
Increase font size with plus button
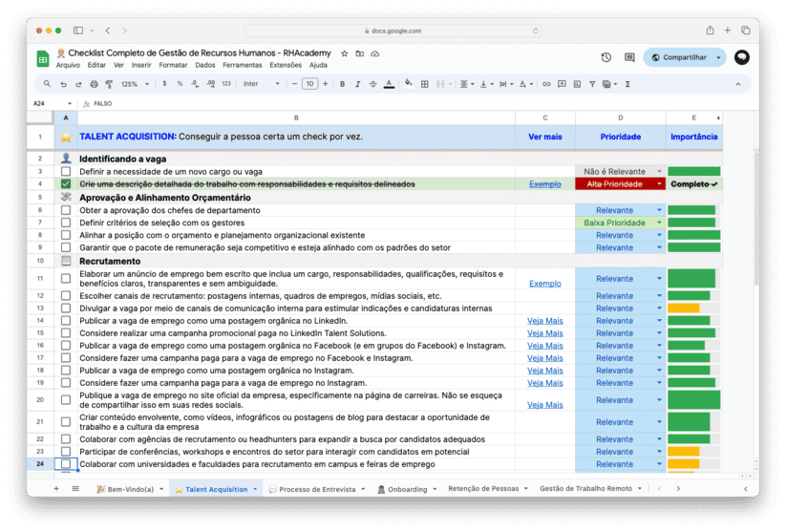[x=326, y=84]
